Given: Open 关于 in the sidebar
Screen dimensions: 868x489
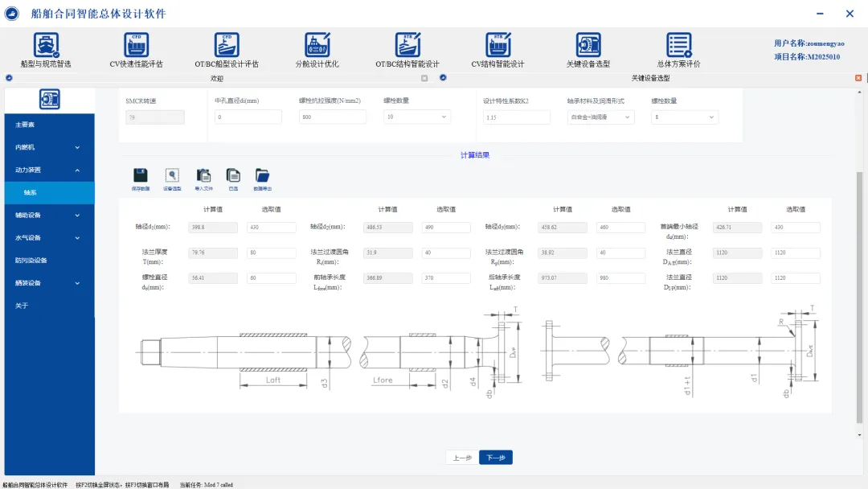Looking at the screenshot, I should 49,306.
